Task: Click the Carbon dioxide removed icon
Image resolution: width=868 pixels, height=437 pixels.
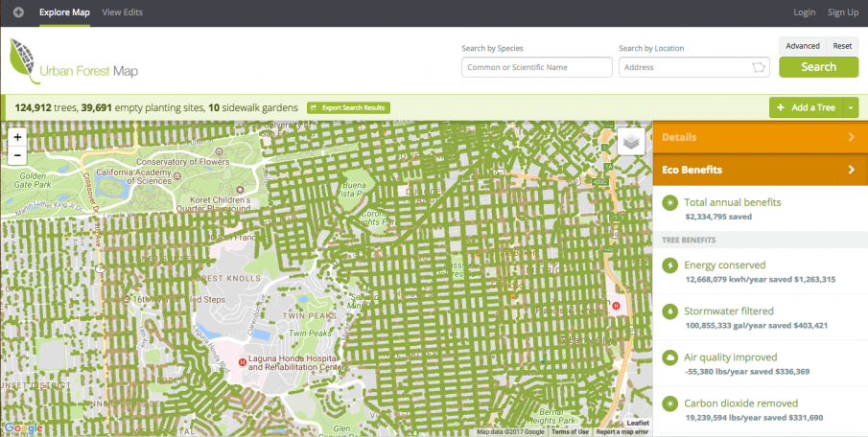Action: [x=670, y=403]
